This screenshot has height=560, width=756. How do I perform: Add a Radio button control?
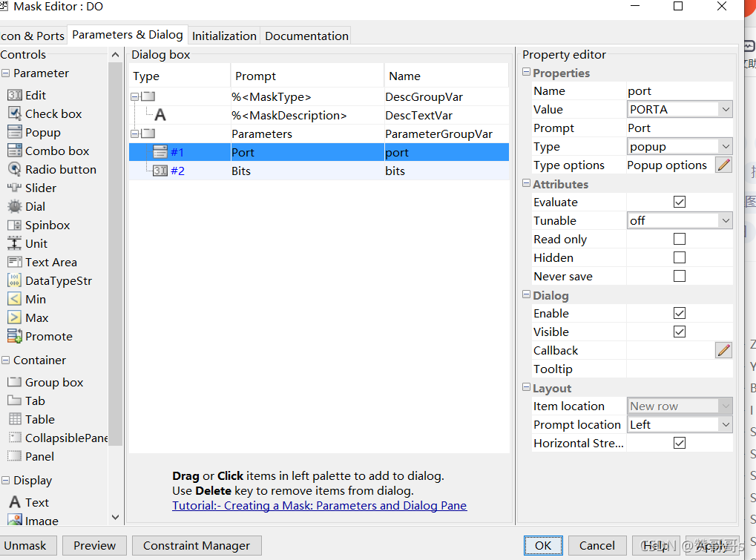click(x=52, y=169)
